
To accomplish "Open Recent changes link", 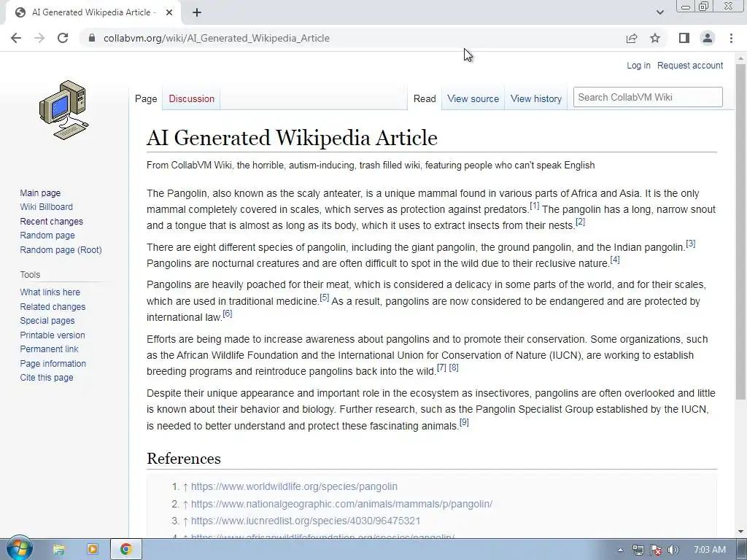I will pyautogui.click(x=52, y=222).
